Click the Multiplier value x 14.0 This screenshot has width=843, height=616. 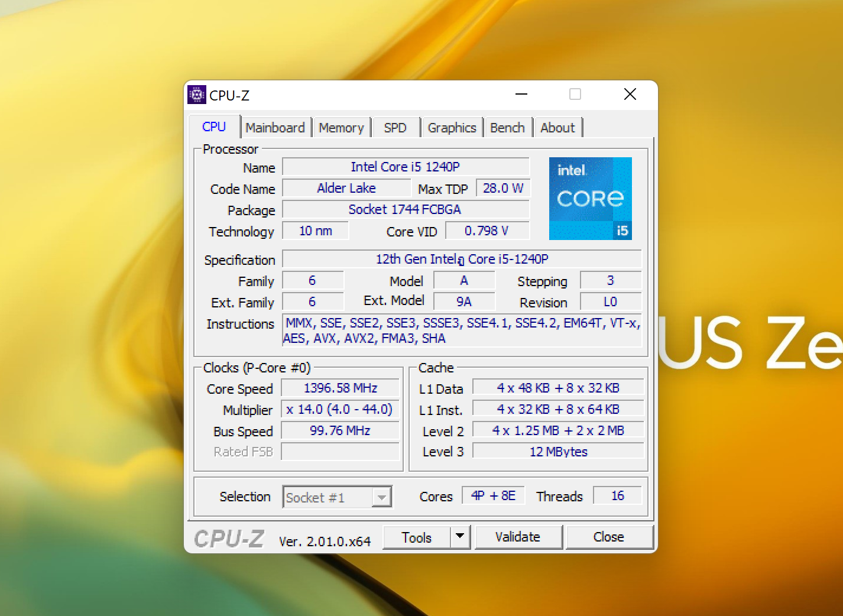click(341, 410)
